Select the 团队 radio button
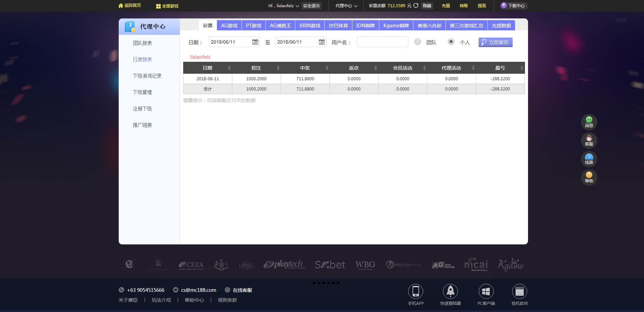The image size is (644, 312). click(418, 42)
